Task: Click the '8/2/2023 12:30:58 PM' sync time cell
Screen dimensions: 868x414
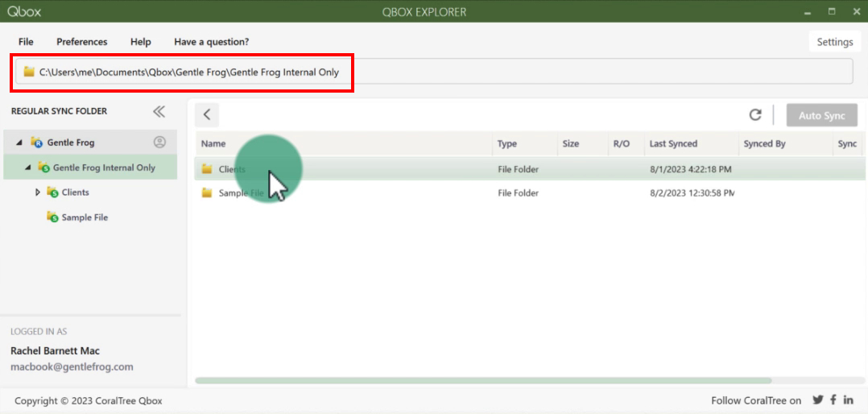Action: pyautogui.click(x=692, y=193)
